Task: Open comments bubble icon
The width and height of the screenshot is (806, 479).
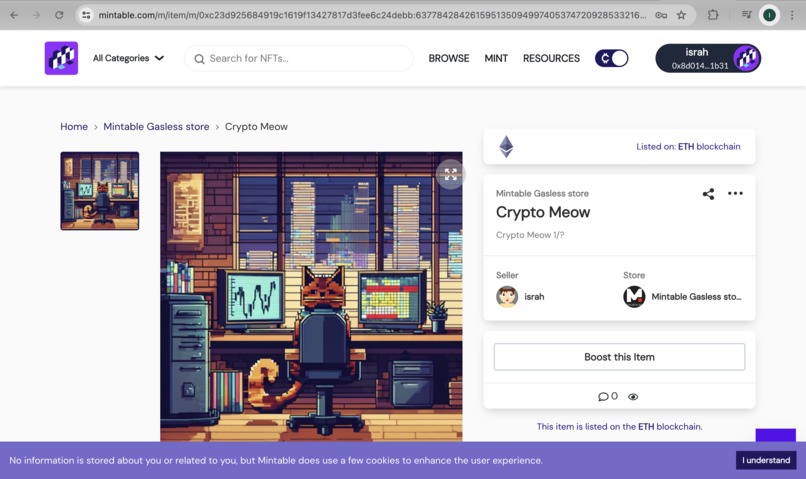Action: coord(603,397)
